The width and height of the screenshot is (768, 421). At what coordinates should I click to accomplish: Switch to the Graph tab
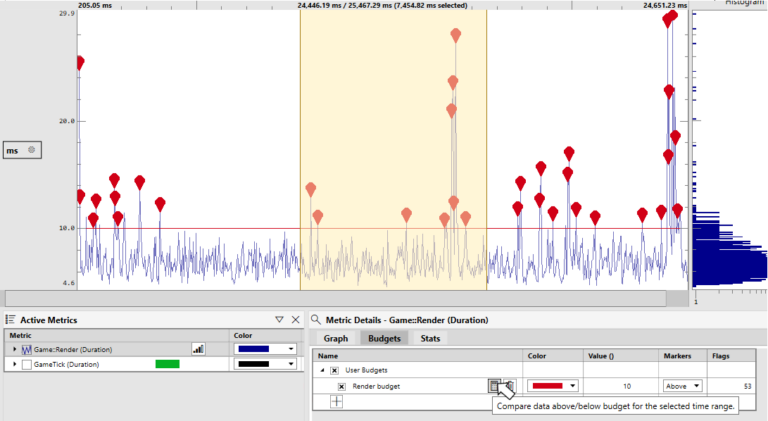click(x=335, y=338)
